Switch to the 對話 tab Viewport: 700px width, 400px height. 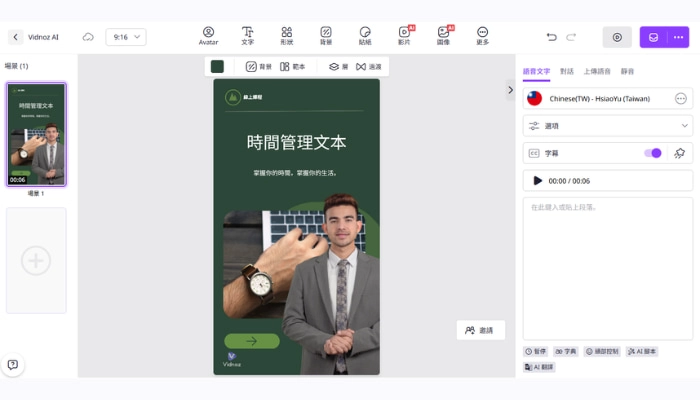point(567,72)
